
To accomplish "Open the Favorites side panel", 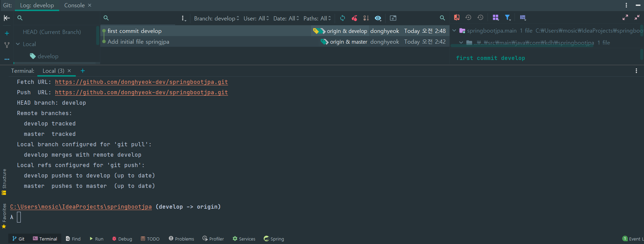I will pyautogui.click(x=4, y=216).
